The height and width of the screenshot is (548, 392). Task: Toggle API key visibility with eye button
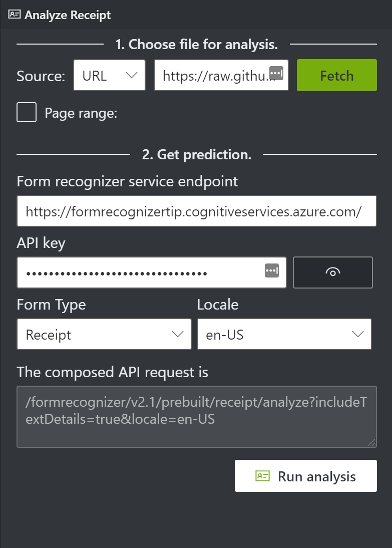tap(332, 272)
